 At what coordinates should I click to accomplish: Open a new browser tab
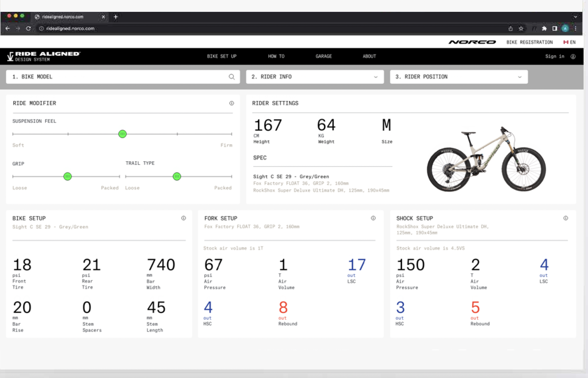pos(116,17)
